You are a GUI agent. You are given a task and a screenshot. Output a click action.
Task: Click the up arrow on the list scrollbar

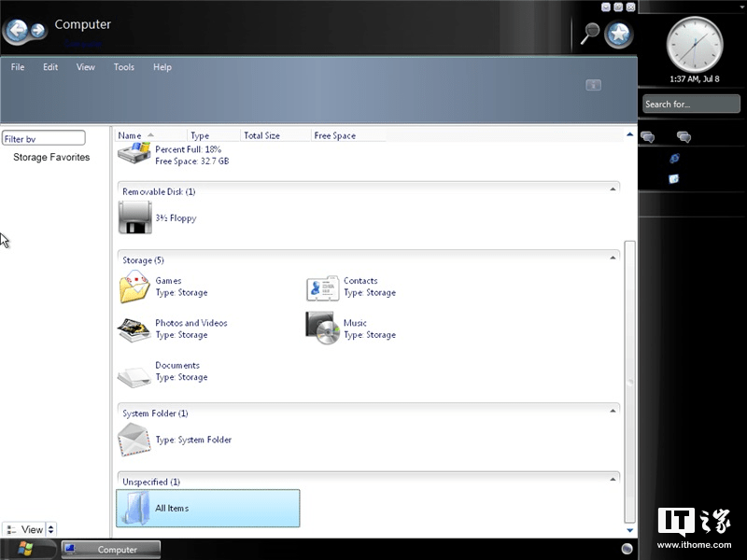(x=631, y=133)
